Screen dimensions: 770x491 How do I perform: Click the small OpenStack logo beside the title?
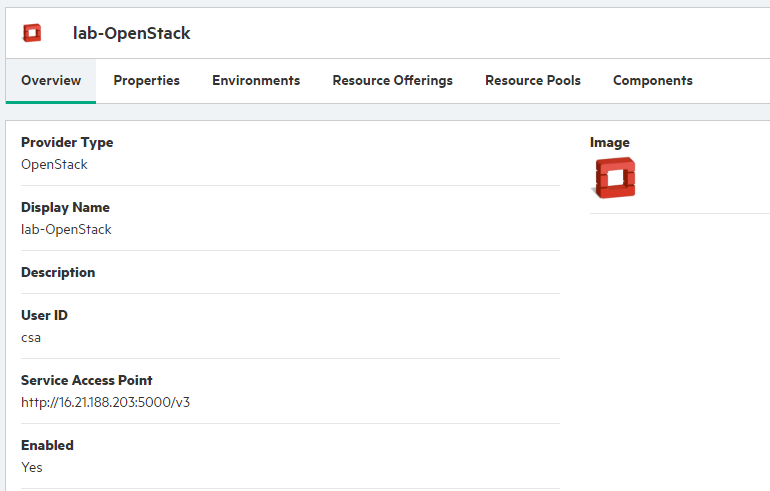pos(32,33)
